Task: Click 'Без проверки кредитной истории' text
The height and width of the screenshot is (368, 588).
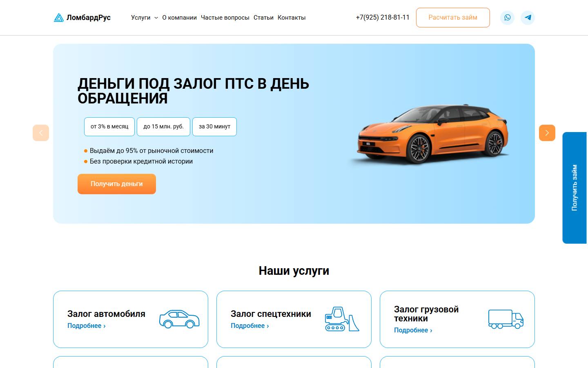Action: coord(141,162)
